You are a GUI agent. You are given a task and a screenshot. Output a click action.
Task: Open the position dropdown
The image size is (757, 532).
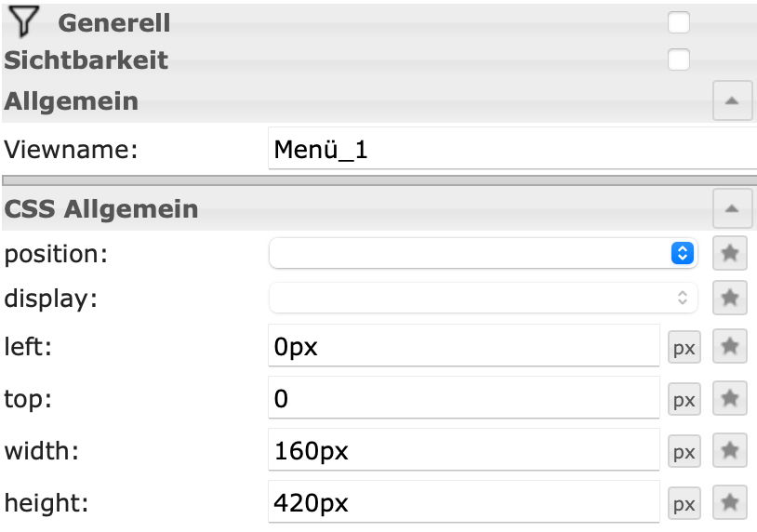click(484, 253)
